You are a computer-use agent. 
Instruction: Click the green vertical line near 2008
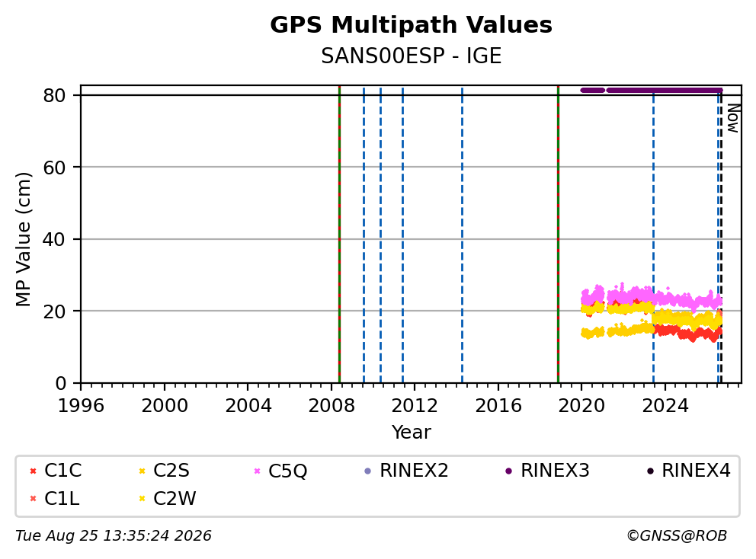(x=339, y=235)
